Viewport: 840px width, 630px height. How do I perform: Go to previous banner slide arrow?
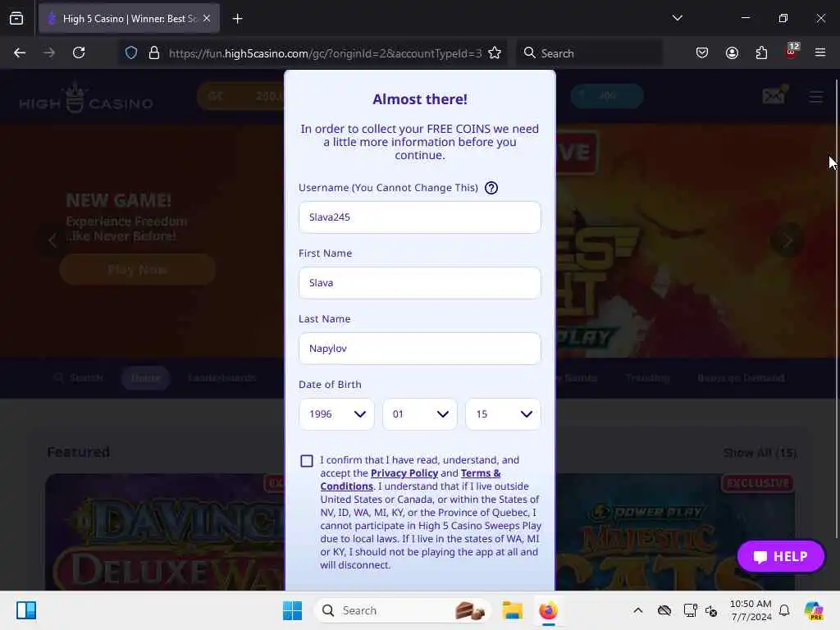pyautogui.click(x=52, y=240)
